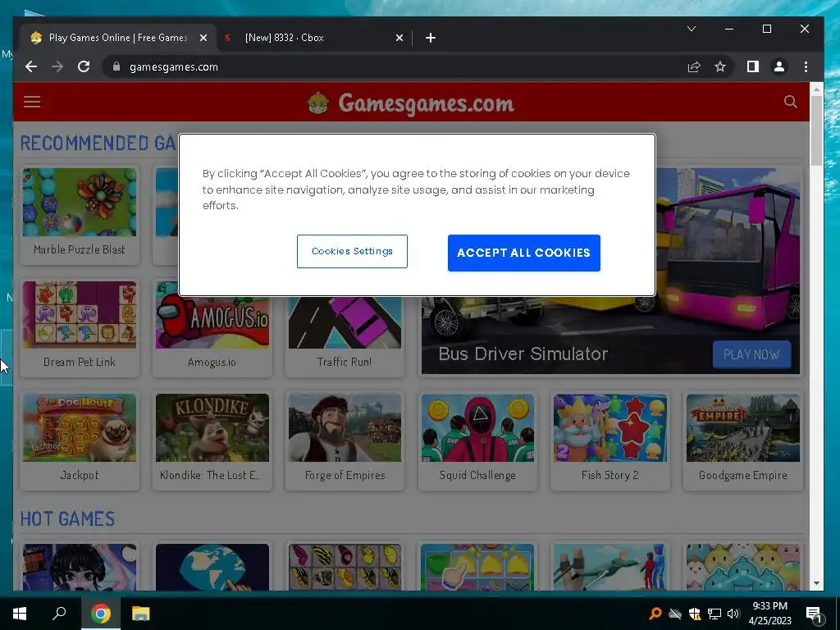Image resolution: width=840 pixels, height=630 pixels.
Task: Open the Forge of Empires thumbnail
Action: coord(345,427)
